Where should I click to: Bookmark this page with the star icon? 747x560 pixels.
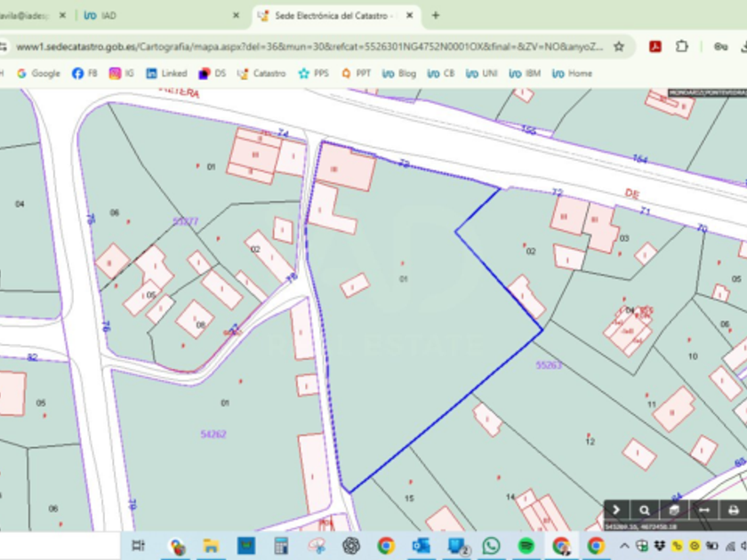pos(619,46)
